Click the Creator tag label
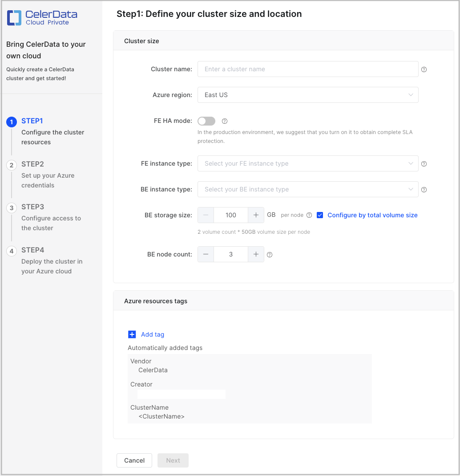The height and width of the screenshot is (476, 460). (x=141, y=384)
